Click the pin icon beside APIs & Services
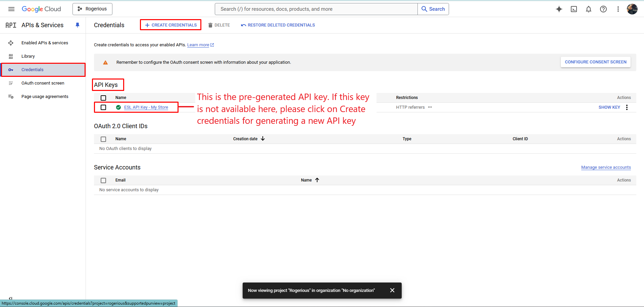 [78, 25]
